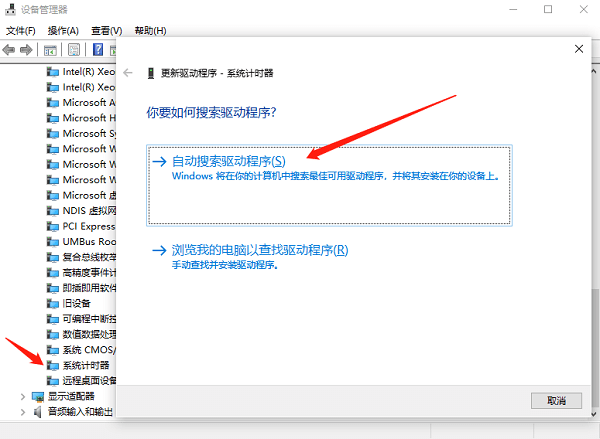The height and width of the screenshot is (439, 600).
Task: Expand the 显示适配器 tree node
Action: (23, 396)
